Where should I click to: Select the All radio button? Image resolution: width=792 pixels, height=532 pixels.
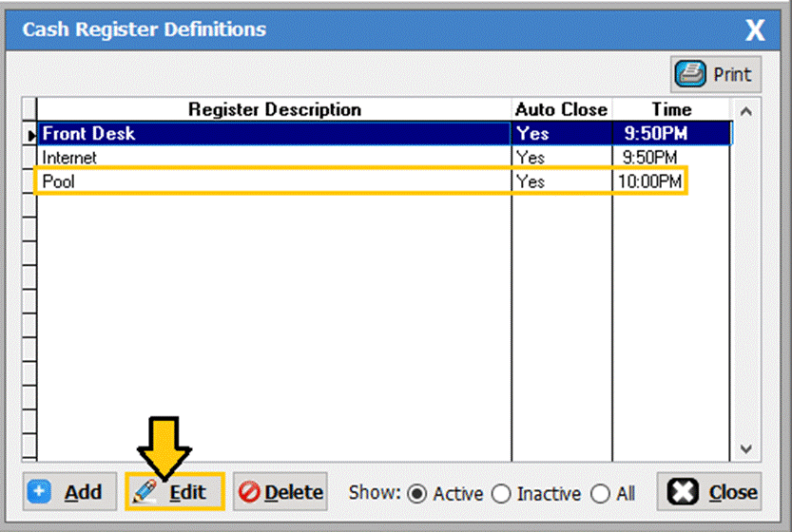pos(600,494)
